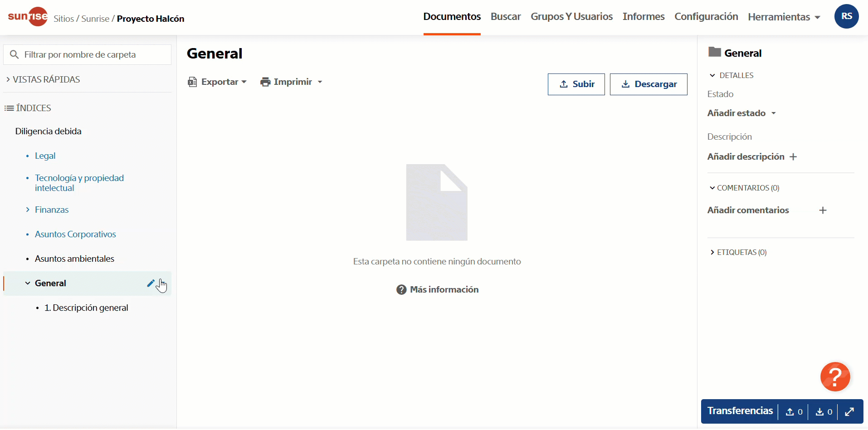The height and width of the screenshot is (430, 868).
Task: Select the Asuntos Corporativos folder
Action: pos(75,235)
